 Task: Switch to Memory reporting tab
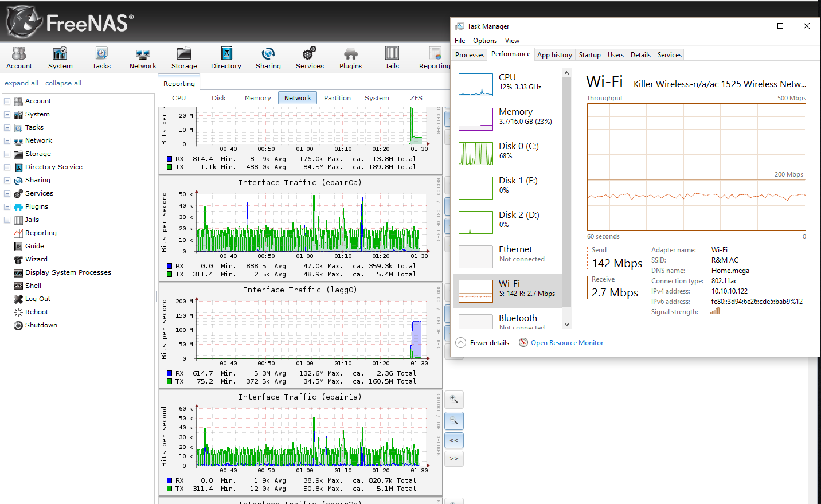[x=258, y=98]
